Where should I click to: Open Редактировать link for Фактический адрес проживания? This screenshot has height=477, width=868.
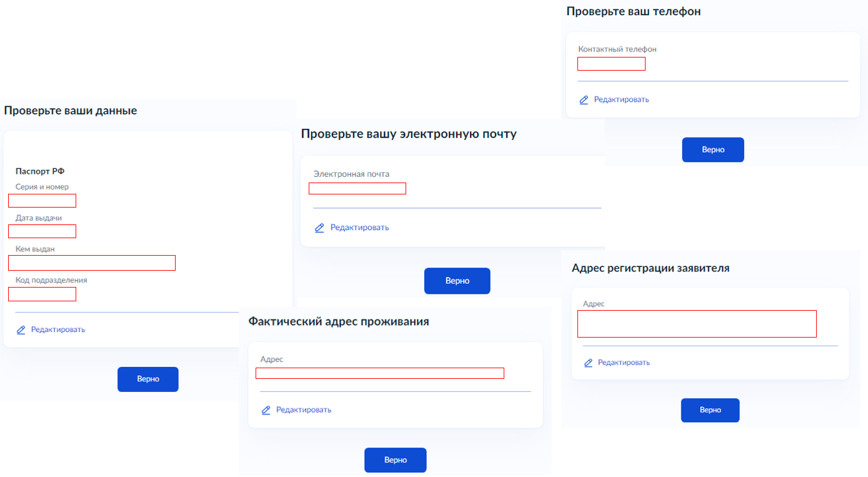coord(304,410)
